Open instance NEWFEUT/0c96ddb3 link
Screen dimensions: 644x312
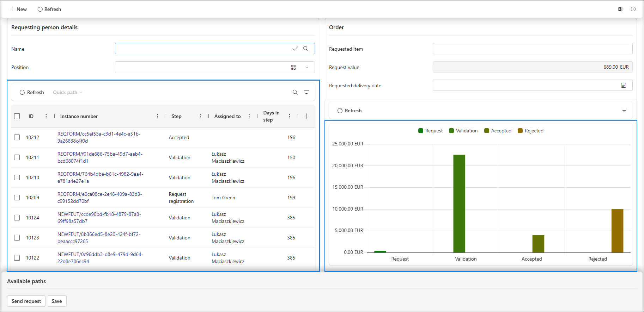[x=100, y=258]
